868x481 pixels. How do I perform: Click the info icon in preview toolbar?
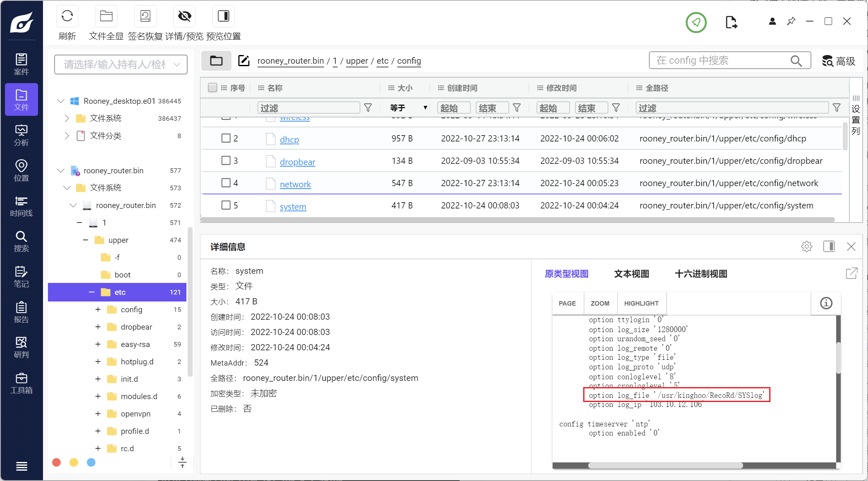pyautogui.click(x=826, y=303)
